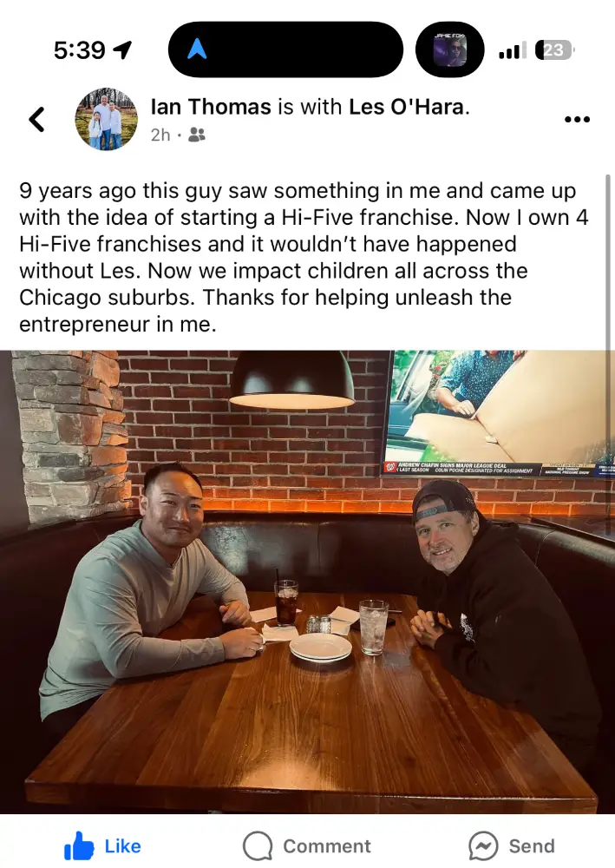Tap the Messenger Send icon
This screenshot has height=868, width=615.
point(483,846)
